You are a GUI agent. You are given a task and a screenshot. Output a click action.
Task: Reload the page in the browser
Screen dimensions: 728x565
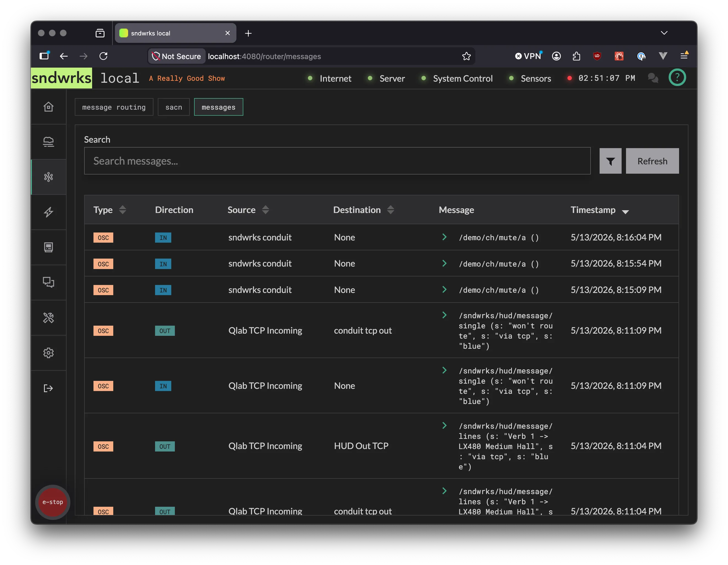[103, 56]
